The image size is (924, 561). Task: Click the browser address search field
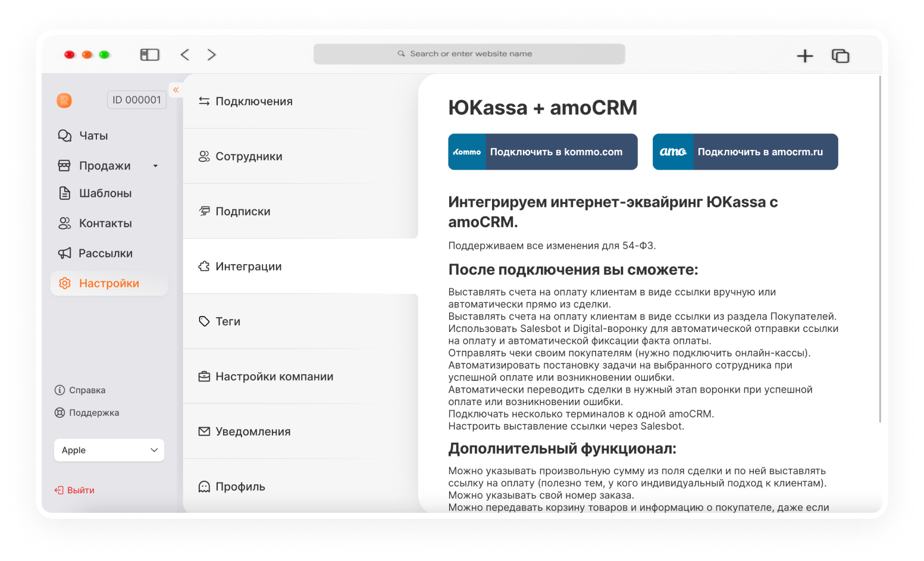(x=469, y=54)
